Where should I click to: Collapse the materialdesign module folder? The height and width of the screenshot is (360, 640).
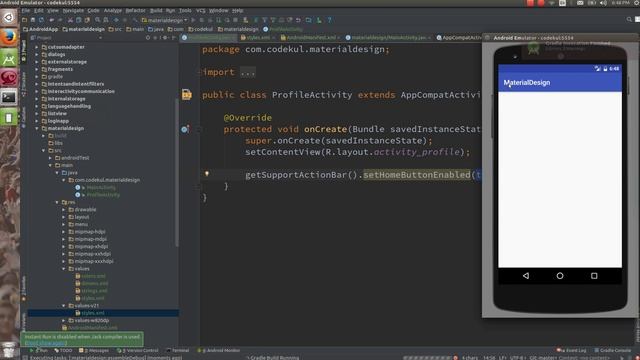tap(36, 128)
